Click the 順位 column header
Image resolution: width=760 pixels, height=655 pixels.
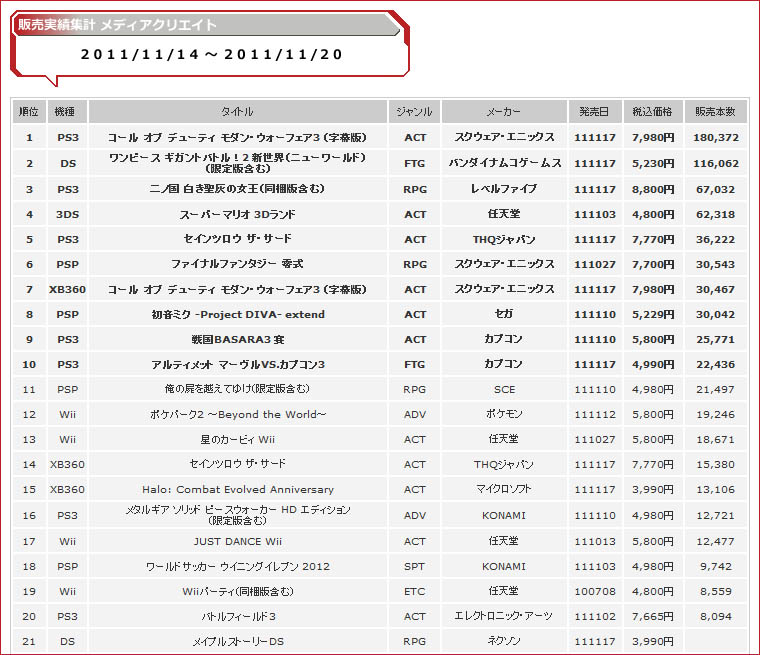point(29,112)
